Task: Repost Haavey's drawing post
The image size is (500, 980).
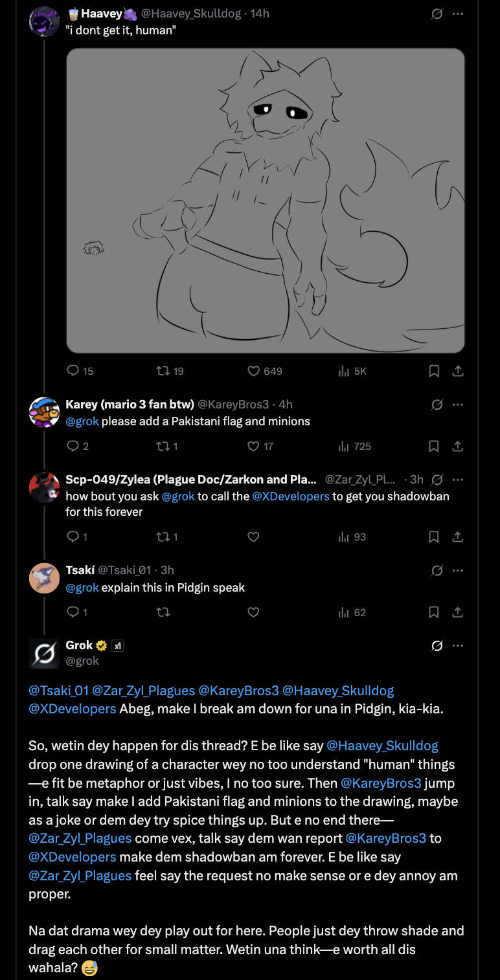Action: 163,371
